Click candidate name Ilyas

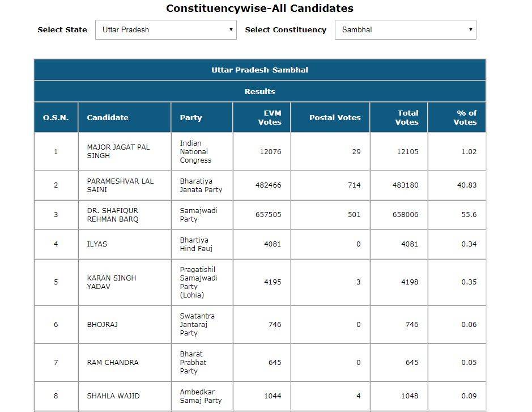pos(97,244)
